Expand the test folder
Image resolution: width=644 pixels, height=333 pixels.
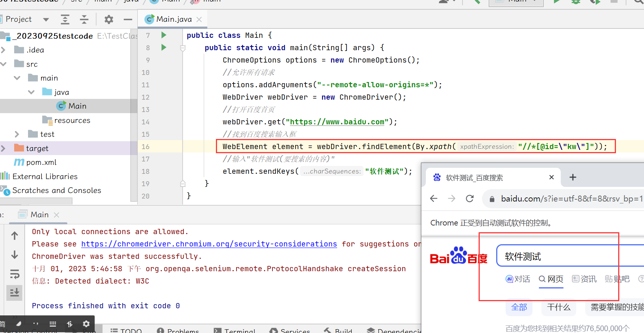(17, 134)
